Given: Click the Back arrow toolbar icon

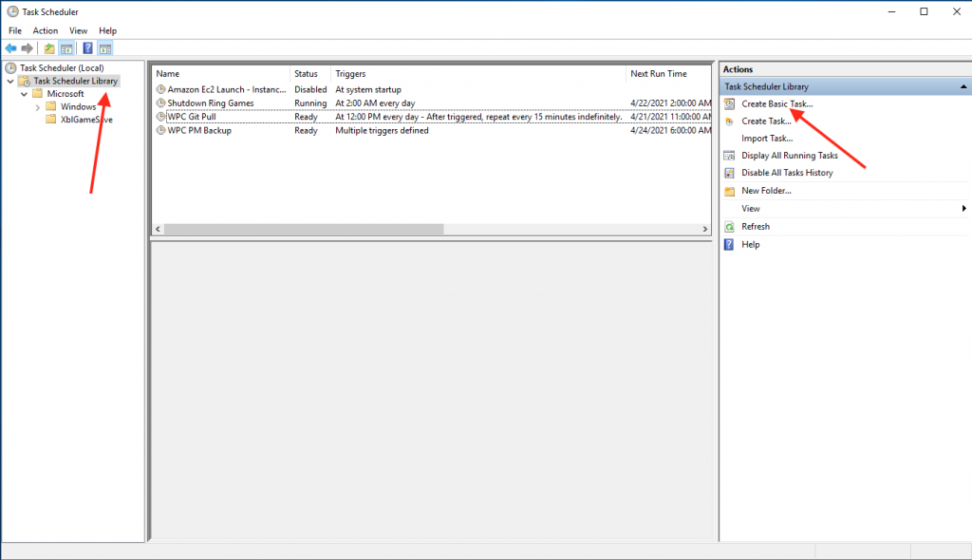Looking at the screenshot, I should [10, 48].
